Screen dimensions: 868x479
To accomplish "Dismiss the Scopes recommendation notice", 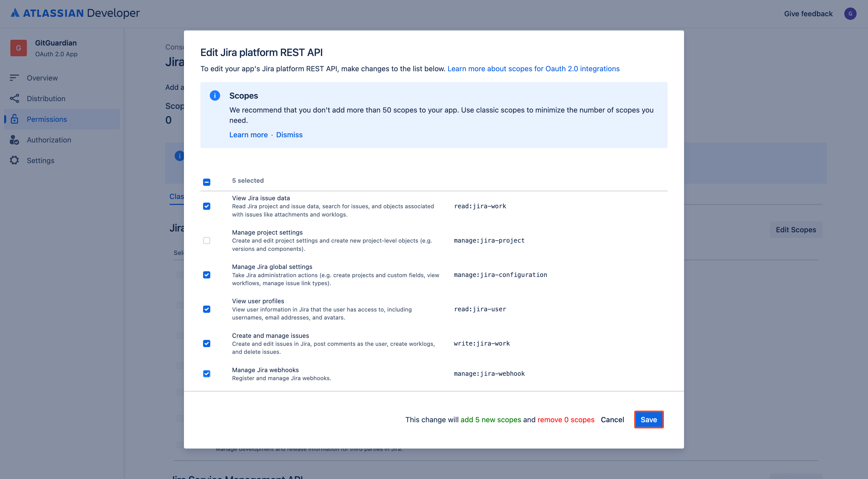I will click(289, 135).
